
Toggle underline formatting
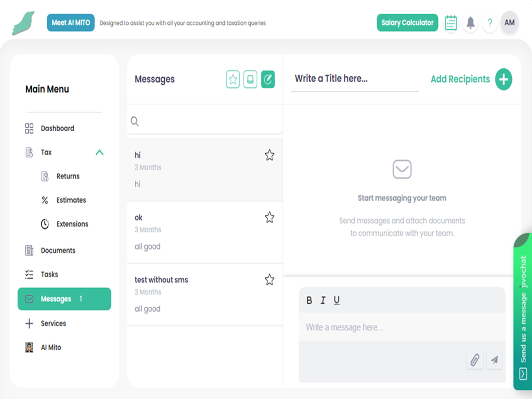(x=337, y=300)
